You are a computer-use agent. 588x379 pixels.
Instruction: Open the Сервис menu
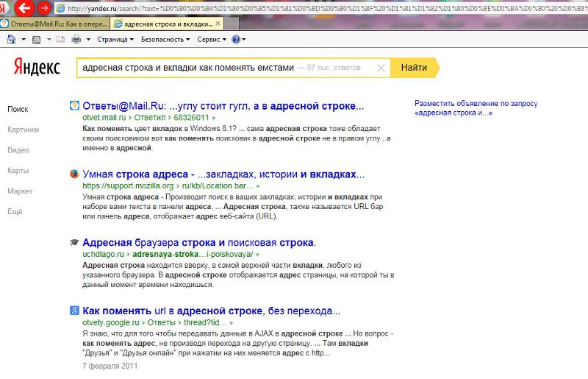[x=212, y=39]
